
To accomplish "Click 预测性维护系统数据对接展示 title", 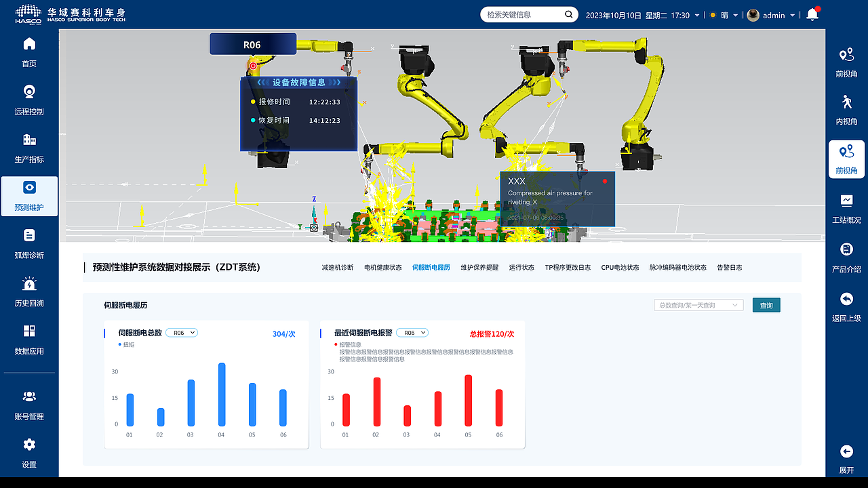I will click(x=176, y=267).
